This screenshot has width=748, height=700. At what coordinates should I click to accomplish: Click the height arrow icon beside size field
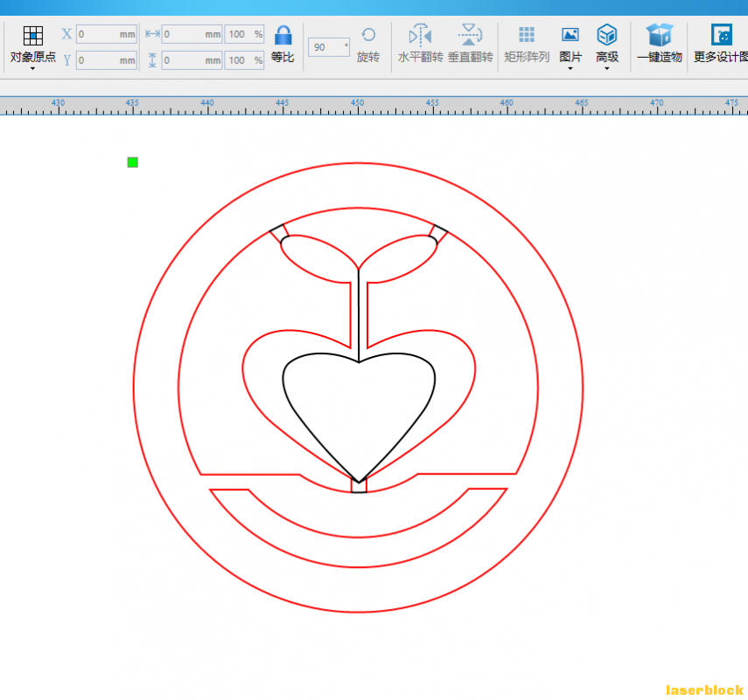[x=152, y=60]
